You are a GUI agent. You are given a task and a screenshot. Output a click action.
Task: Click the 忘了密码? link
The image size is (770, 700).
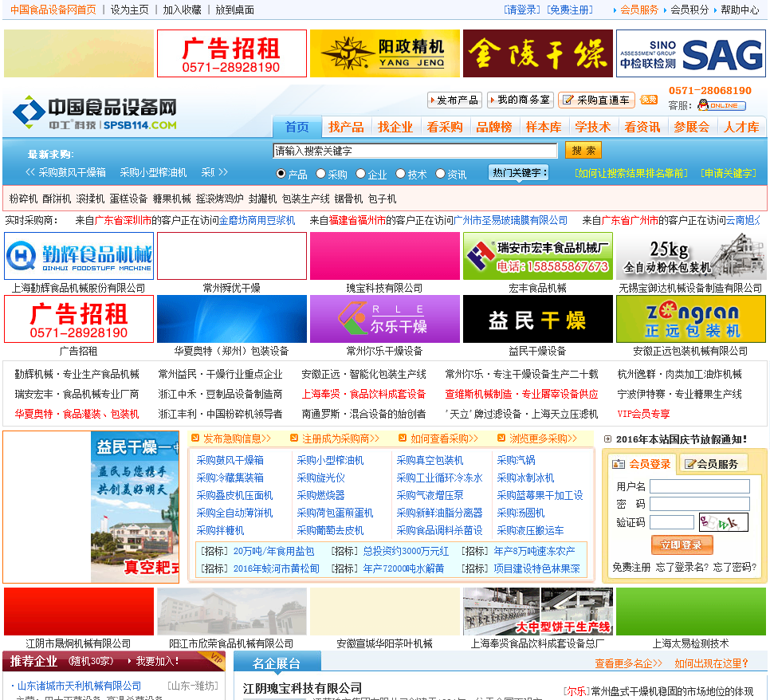pos(735,568)
